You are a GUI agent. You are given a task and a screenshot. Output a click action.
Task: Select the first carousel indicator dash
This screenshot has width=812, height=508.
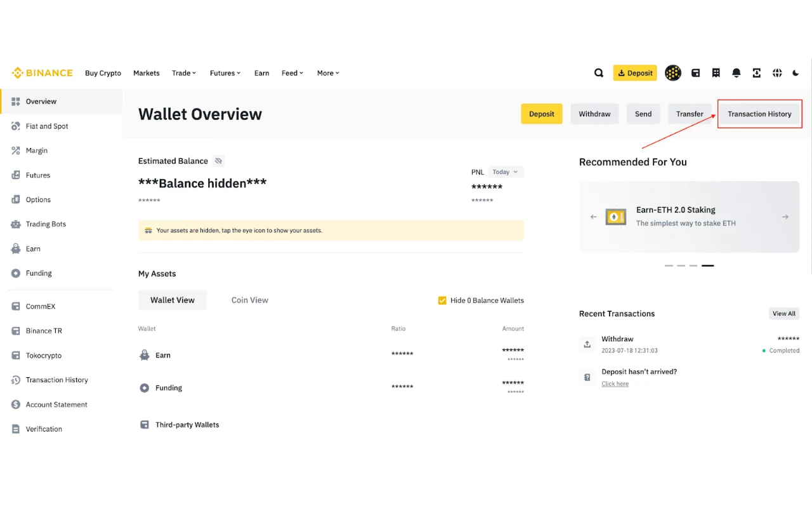(x=669, y=265)
